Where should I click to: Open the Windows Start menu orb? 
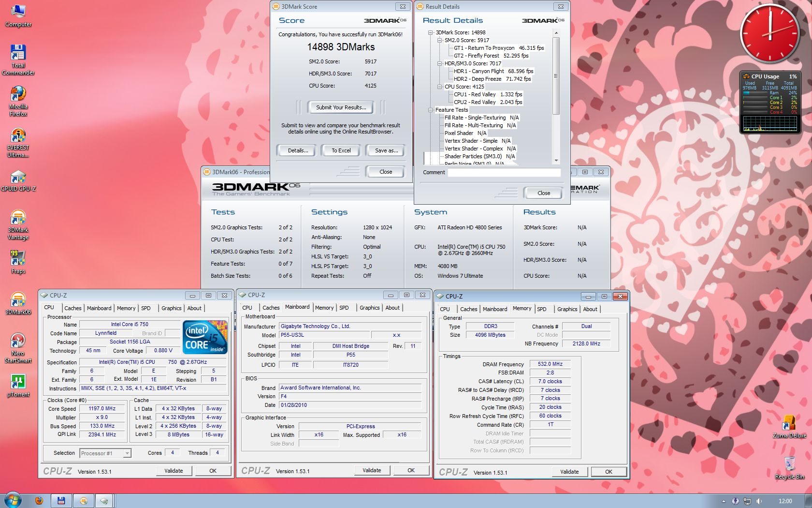[x=14, y=500]
